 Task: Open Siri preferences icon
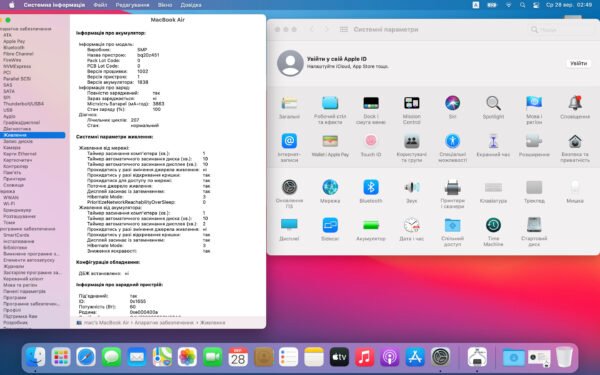pyautogui.click(x=452, y=103)
